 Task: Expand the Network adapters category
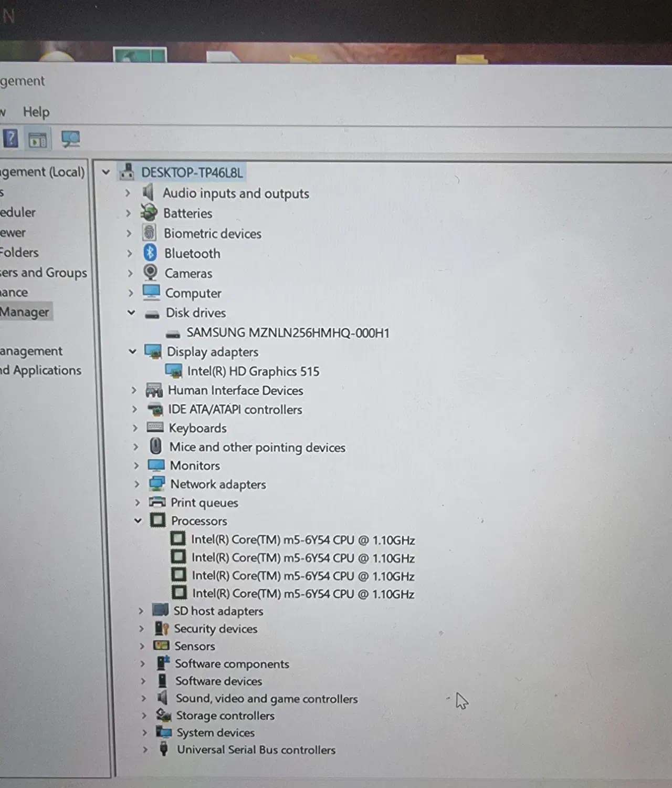click(136, 484)
